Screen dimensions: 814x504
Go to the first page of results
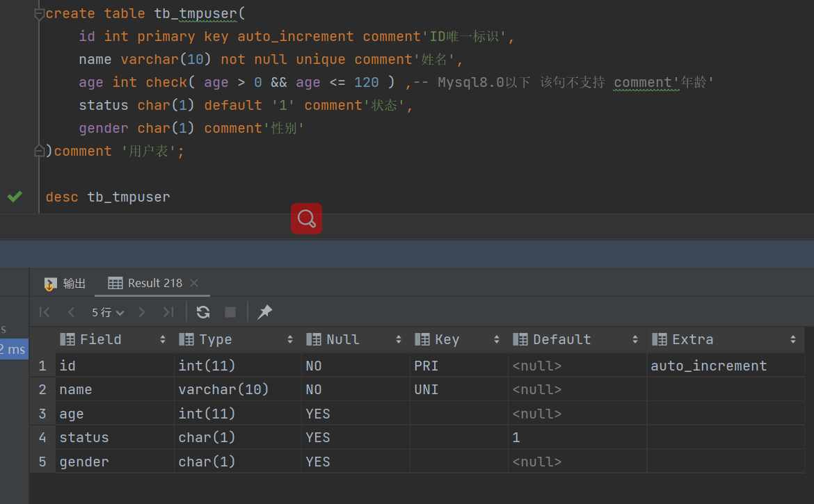tap(45, 312)
